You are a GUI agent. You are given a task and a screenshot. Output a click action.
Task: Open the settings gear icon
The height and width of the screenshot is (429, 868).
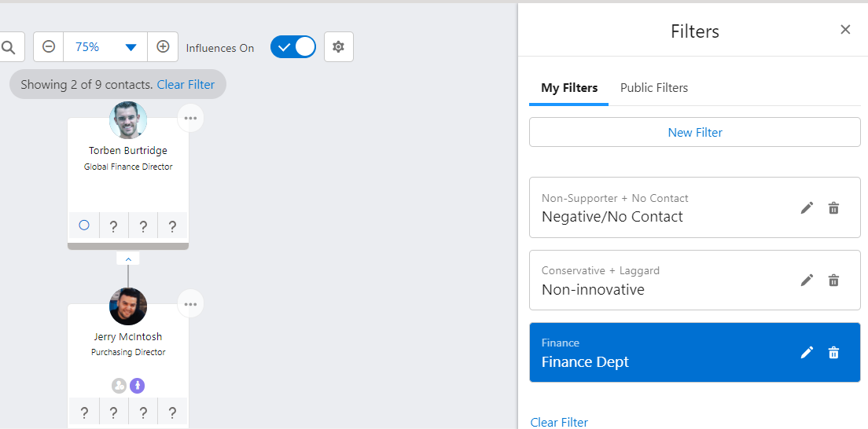tap(338, 47)
